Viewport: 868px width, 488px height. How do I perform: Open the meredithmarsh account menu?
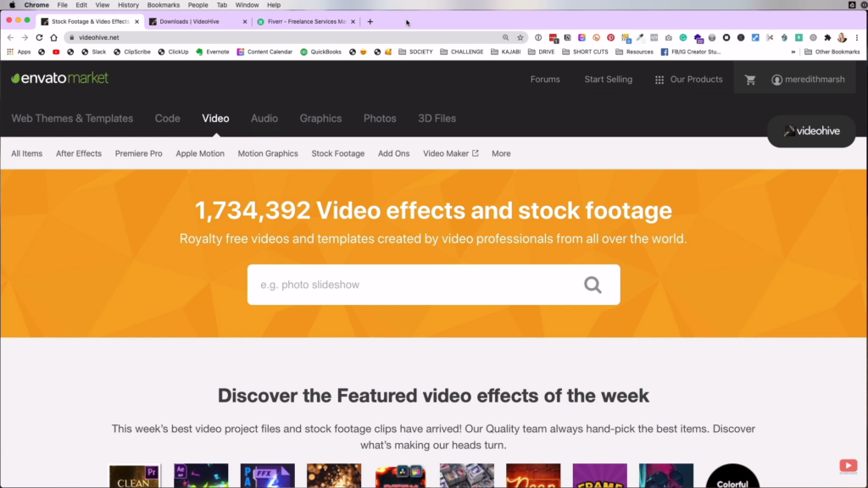pos(808,80)
